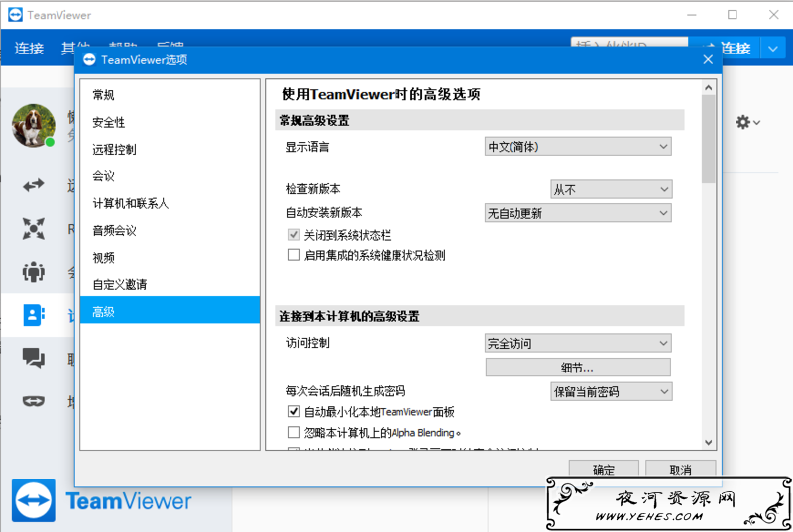Open the Augmented Reality goggles sidebar icon
The height and width of the screenshot is (532, 793).
[x=34, y=401]
